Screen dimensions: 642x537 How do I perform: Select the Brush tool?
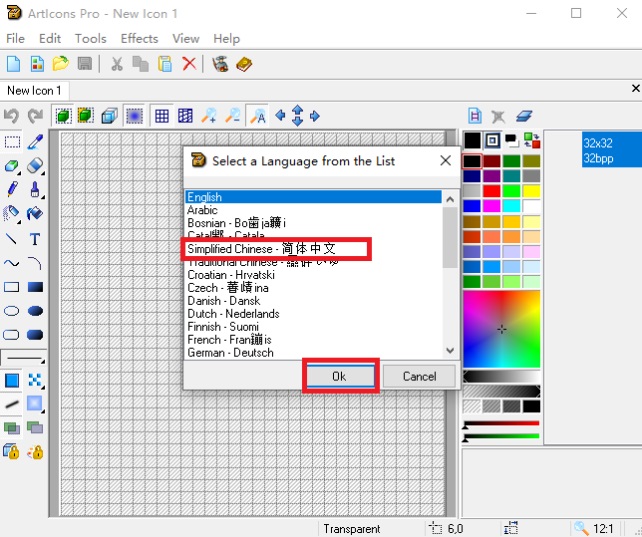[x=35, y=190]
